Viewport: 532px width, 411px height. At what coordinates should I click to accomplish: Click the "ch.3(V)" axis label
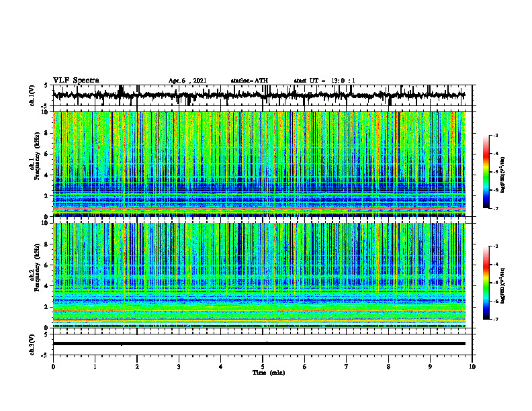tap(32, 345)
